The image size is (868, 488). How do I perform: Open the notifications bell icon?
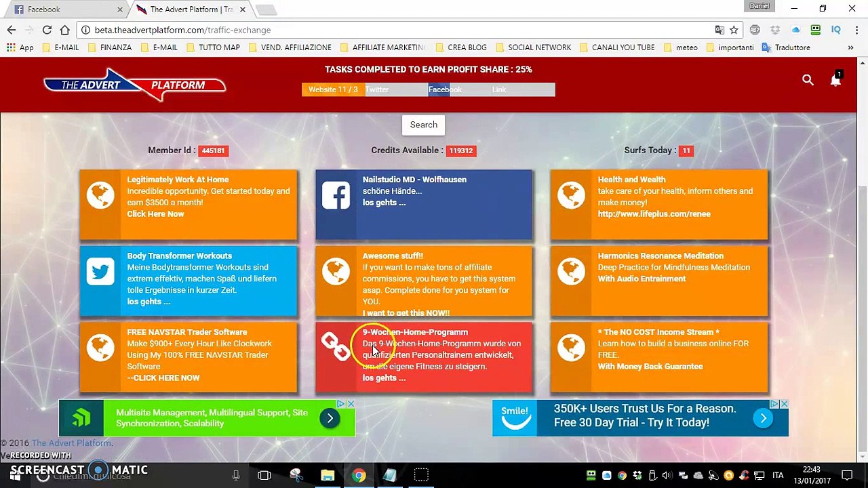(x=835, y=80)
